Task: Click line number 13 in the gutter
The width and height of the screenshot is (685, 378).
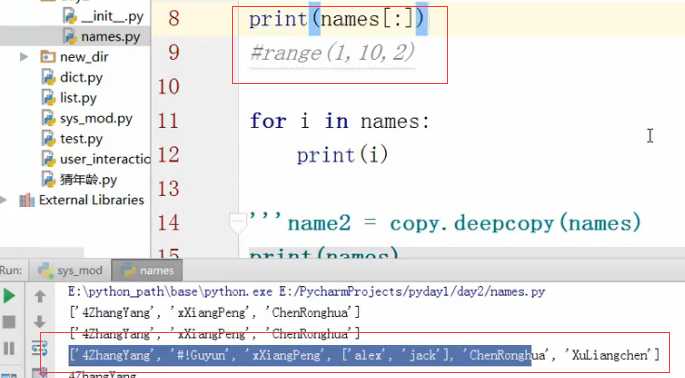Action: coord(169,189)
